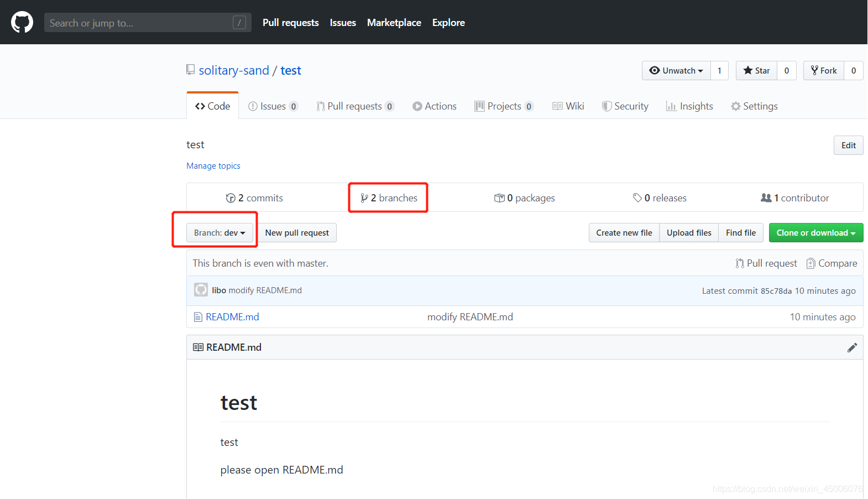Click the stargazers count next to Star

coord(787,70)
